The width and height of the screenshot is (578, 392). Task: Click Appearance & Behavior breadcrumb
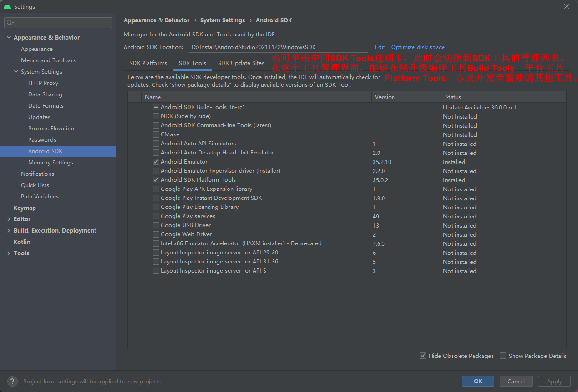pyautogui.click(x=157, y=20)
